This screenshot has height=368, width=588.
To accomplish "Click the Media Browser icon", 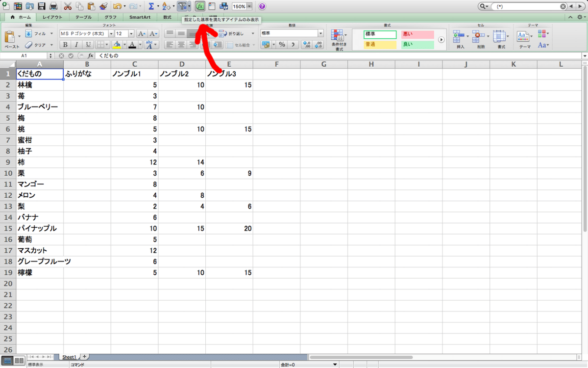I will tap(224, 6).
